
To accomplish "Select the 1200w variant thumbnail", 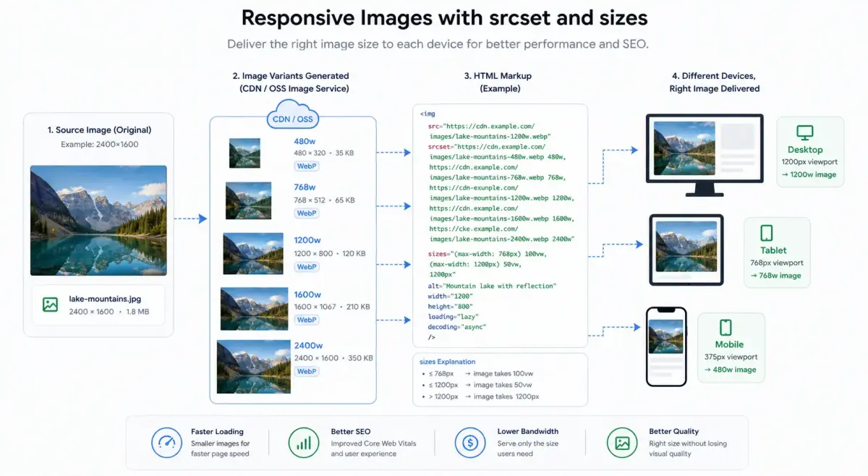I will pyautogui.click(x=253, y=253).
